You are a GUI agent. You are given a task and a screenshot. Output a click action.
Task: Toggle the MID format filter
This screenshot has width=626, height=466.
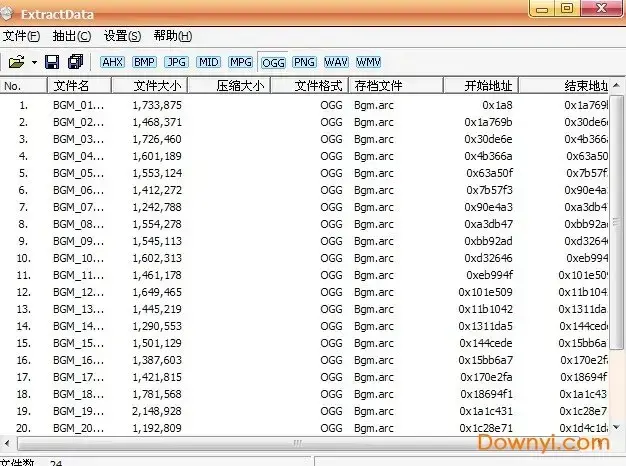(208, 62)
